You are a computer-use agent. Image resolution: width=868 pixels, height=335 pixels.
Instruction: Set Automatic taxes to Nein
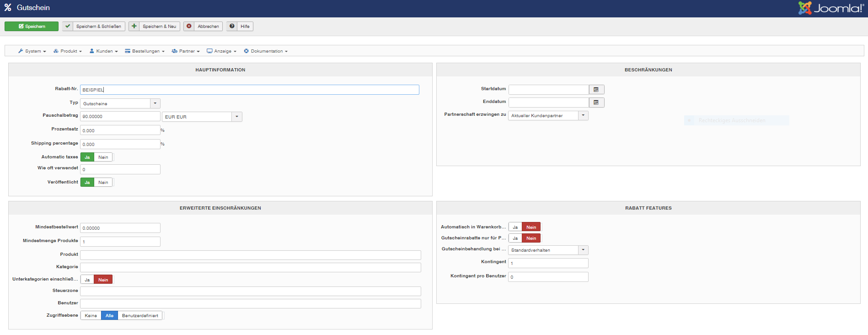pos(103,157)
